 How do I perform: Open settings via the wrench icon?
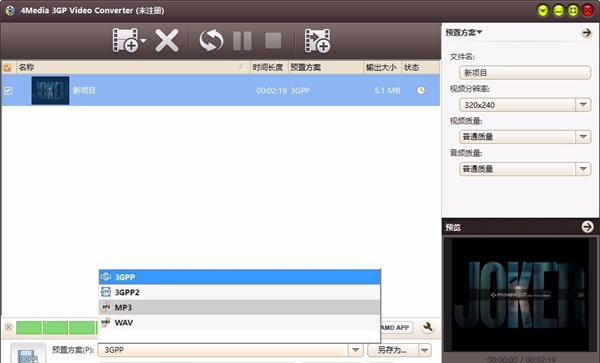pos(428,327)
